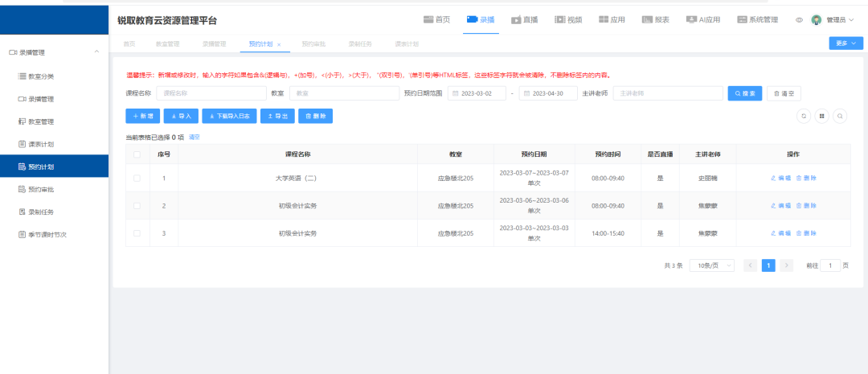This screenshot has height=374, width=868.
Task: Open 教室分类 in the sidebar
Action: coord(41,76)
